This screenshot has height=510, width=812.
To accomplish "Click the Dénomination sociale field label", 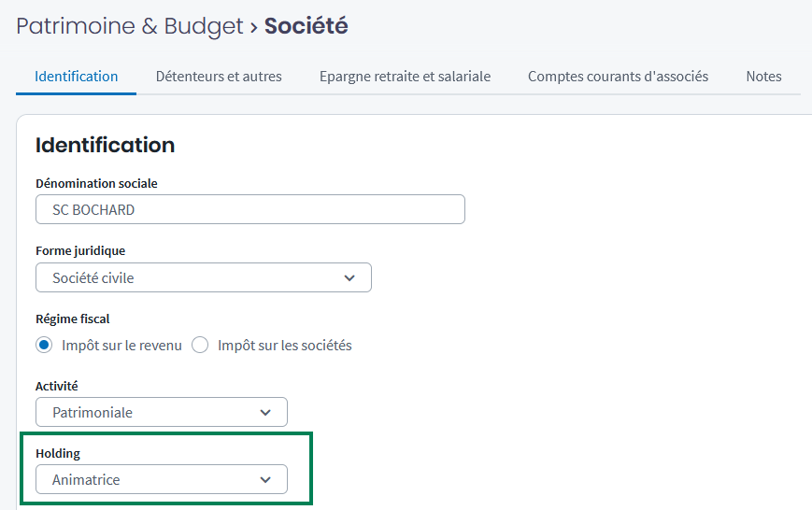I will point(96,183).
